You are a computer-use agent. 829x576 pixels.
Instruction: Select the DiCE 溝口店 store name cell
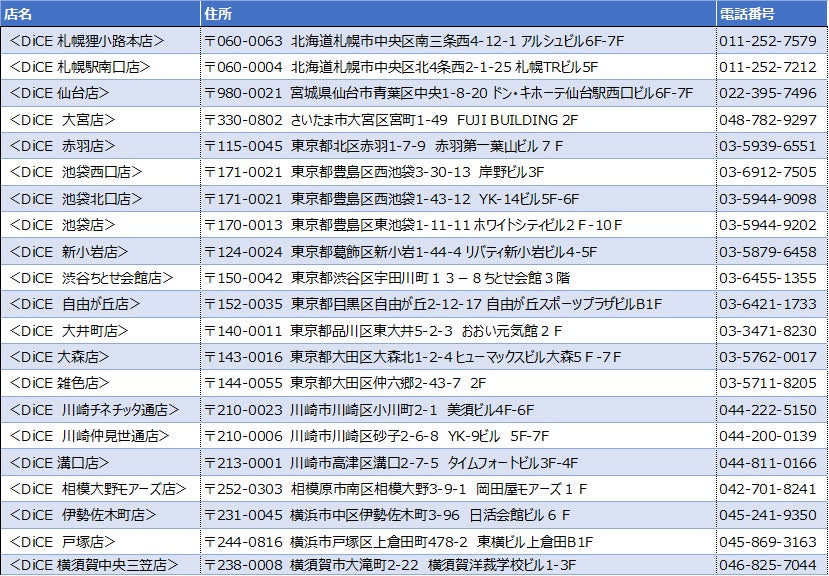pos(100,462)
